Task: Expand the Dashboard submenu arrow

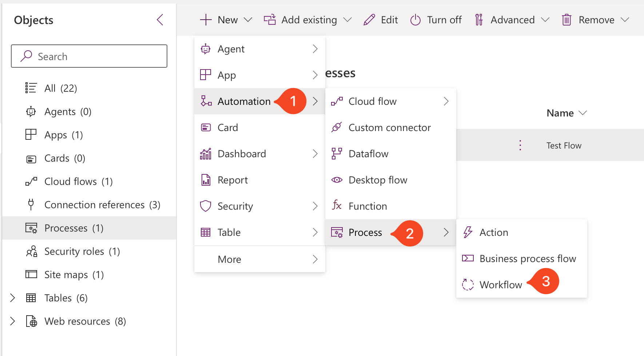Action: 315,154
